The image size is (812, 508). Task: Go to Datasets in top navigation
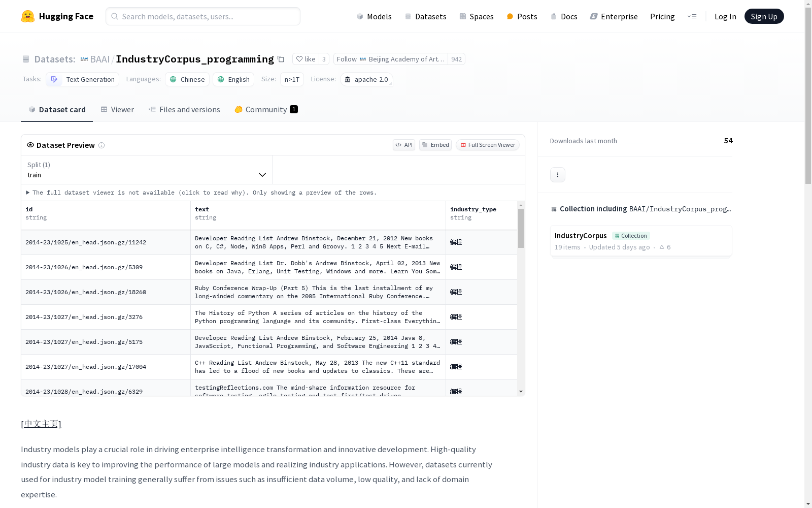(425, 16)
